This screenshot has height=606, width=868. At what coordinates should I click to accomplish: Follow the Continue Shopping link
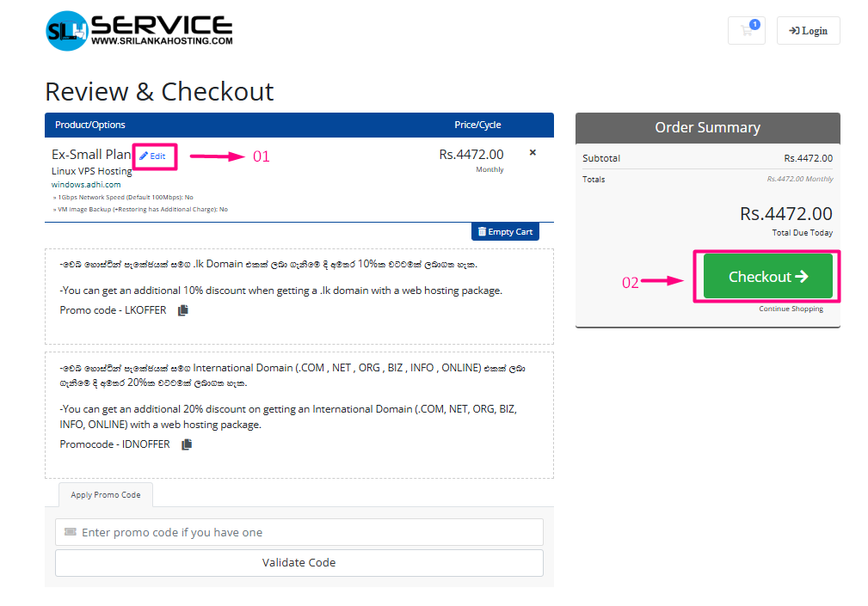[x=791, y=309]
